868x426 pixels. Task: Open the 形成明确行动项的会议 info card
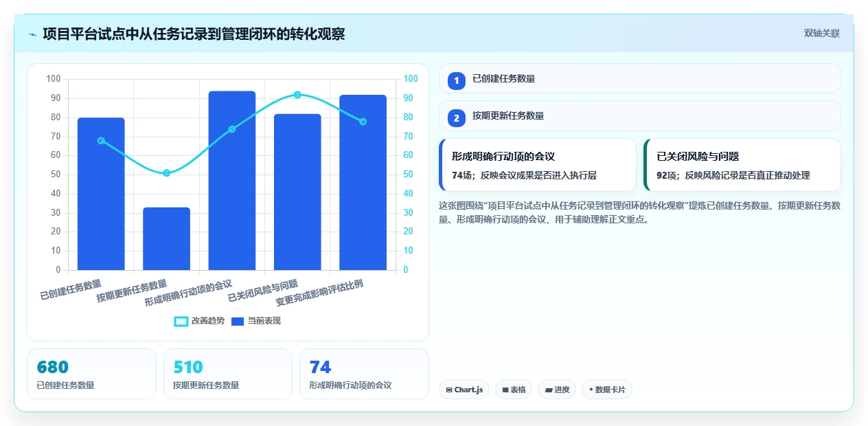[x=538, y=165]
